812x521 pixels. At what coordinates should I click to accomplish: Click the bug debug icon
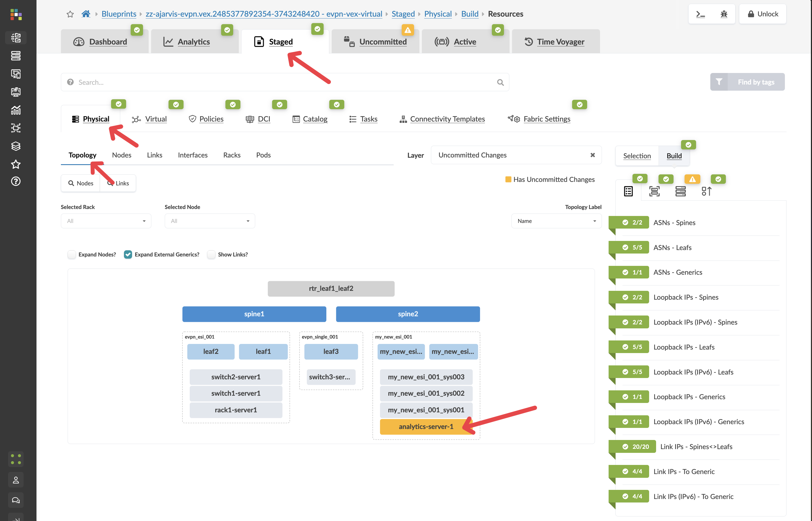click(724, 14)
